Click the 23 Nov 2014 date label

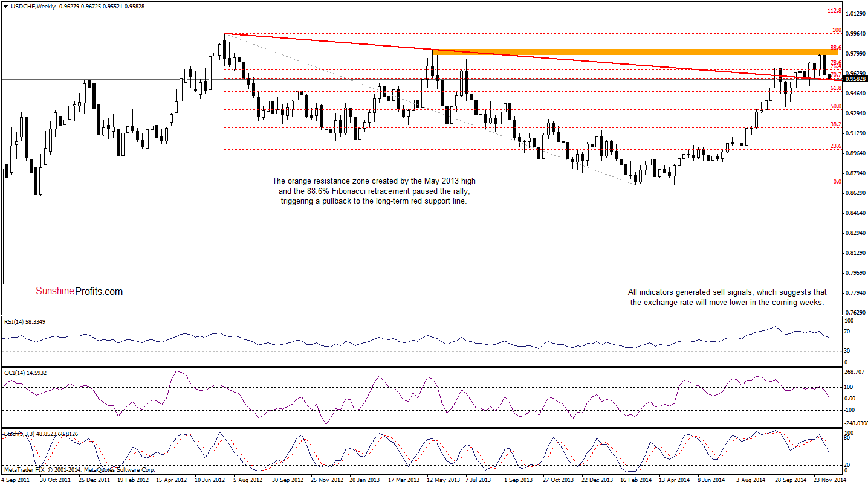tap(829, 480)
